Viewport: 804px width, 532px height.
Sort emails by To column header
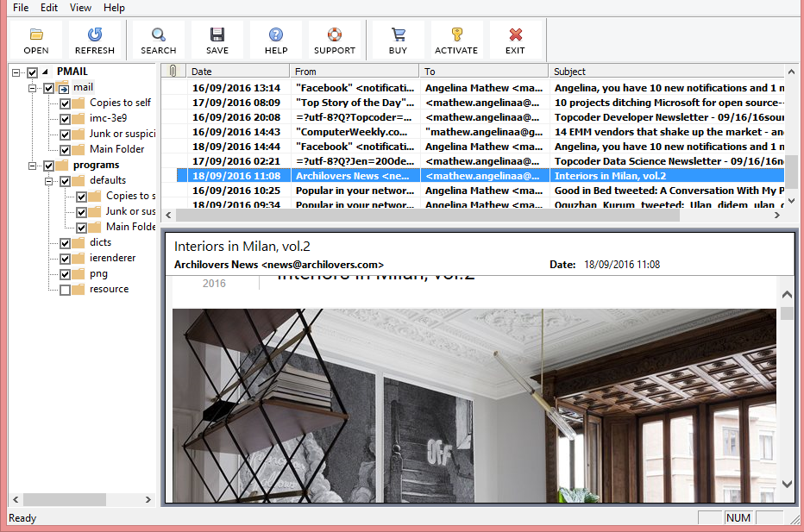coord(484,71)
